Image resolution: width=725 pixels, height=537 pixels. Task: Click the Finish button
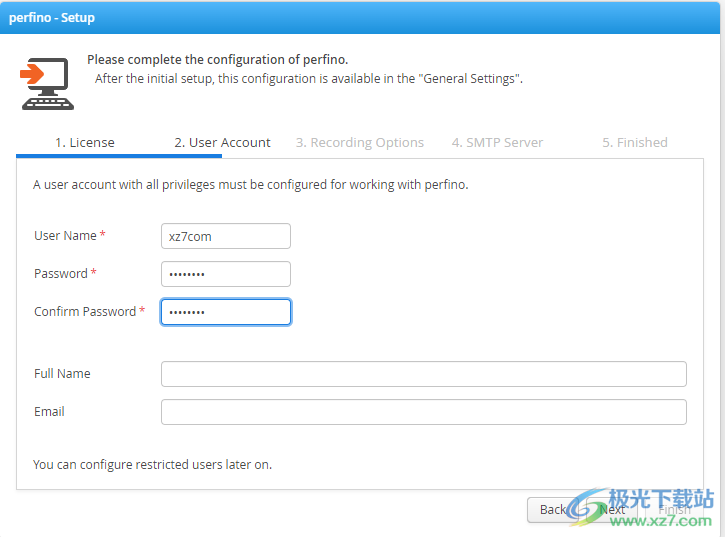click(x=674, y=510)
